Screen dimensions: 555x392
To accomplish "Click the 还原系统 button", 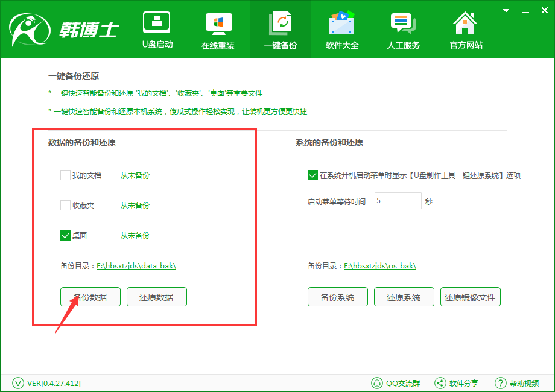I will [x=404, y=297].
